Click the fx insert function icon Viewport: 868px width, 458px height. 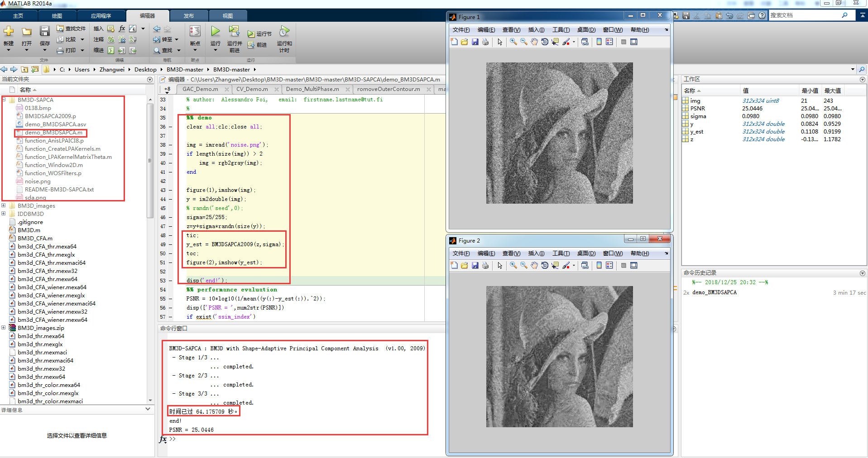coord(122,29)
